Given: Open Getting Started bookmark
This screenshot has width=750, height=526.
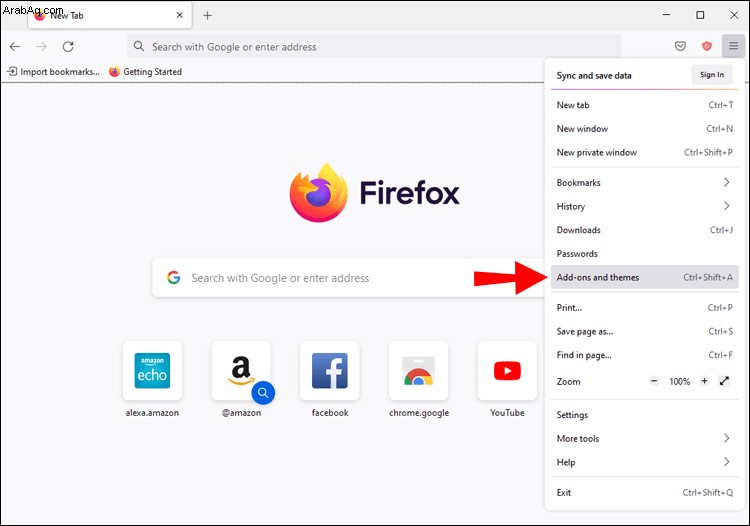Looking at the screenshot, I should pos(145,72).
